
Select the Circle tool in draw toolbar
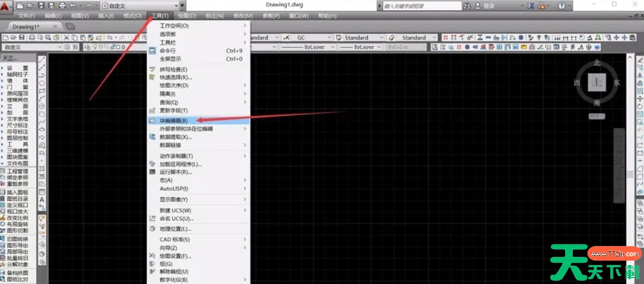point(42,107)
